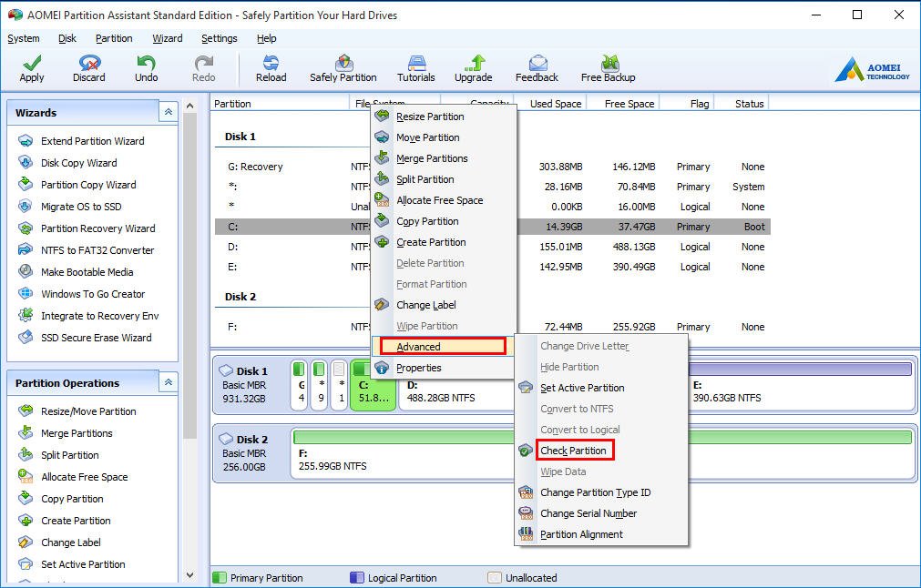Open the Safely Partition tool

(x=343, y=67)
